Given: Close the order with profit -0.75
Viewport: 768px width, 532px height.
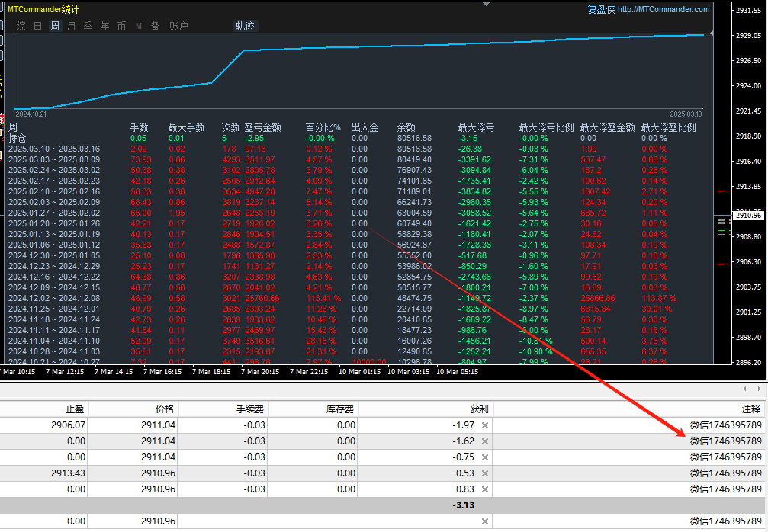Looking at the screenshot, I should coord(485,457).
